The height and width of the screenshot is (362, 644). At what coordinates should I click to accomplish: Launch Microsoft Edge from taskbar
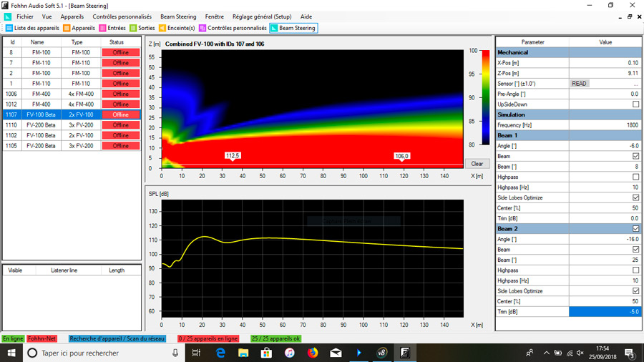220,353
